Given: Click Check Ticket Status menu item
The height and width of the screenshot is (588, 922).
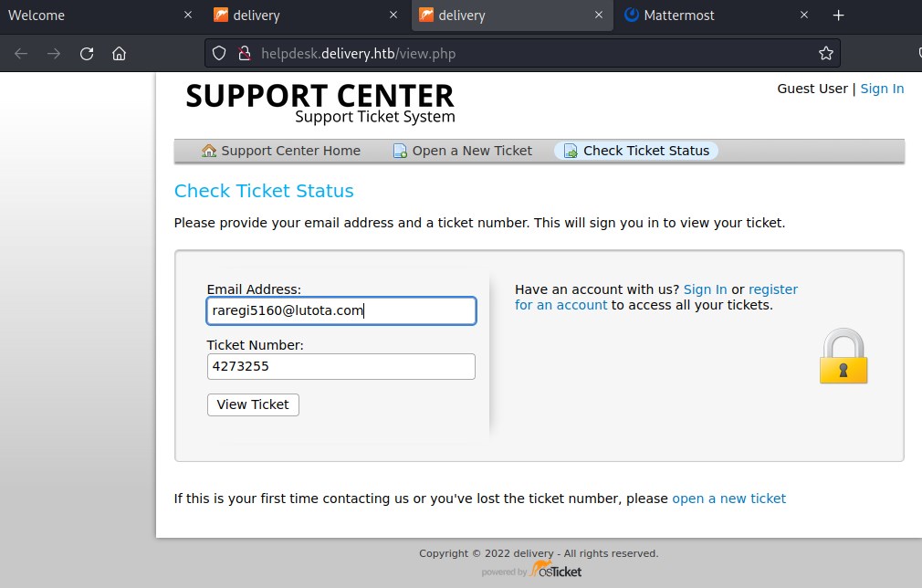Looking at the screenshot, I should [636, 151].
